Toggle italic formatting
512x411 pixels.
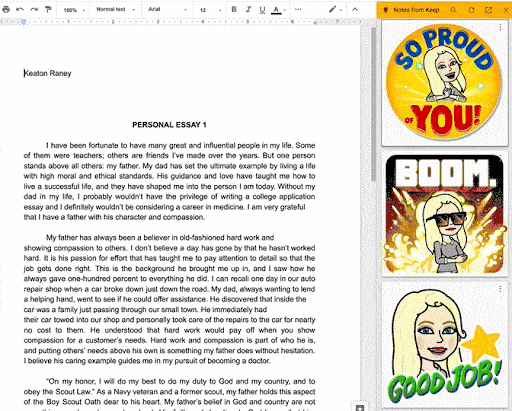click(248, 9)
